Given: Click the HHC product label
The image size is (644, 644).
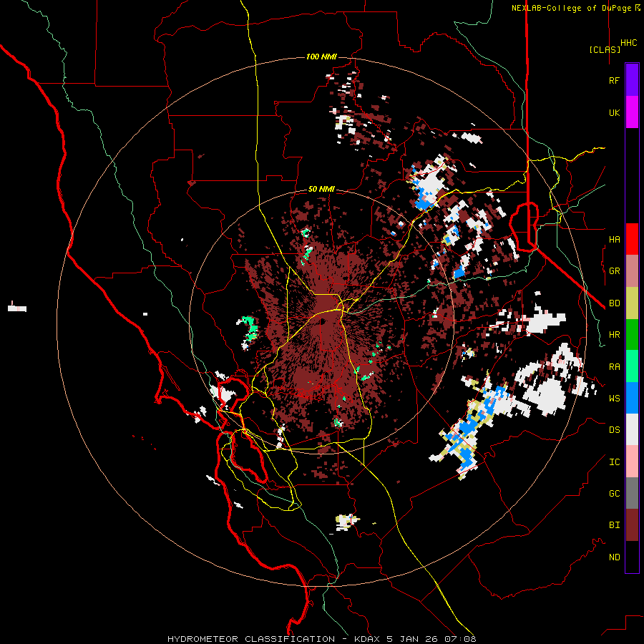Looking at the screenshot, I should 629,43.
